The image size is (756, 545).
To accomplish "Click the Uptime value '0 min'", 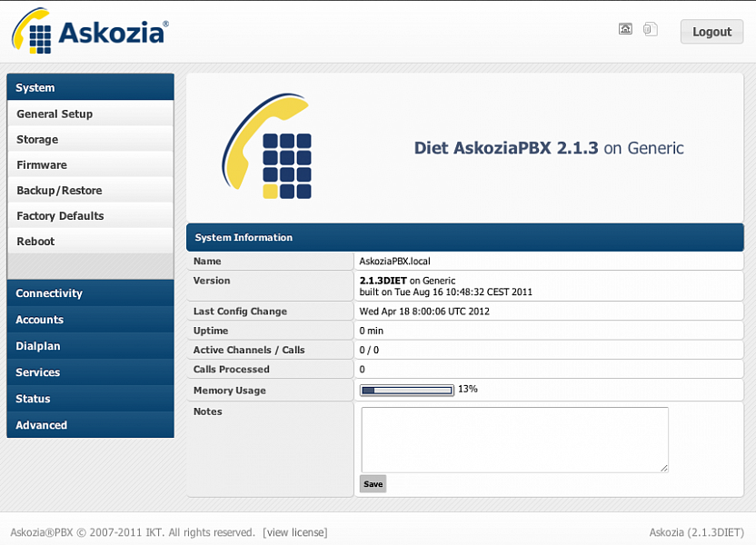I will click(x=372, y=331).
